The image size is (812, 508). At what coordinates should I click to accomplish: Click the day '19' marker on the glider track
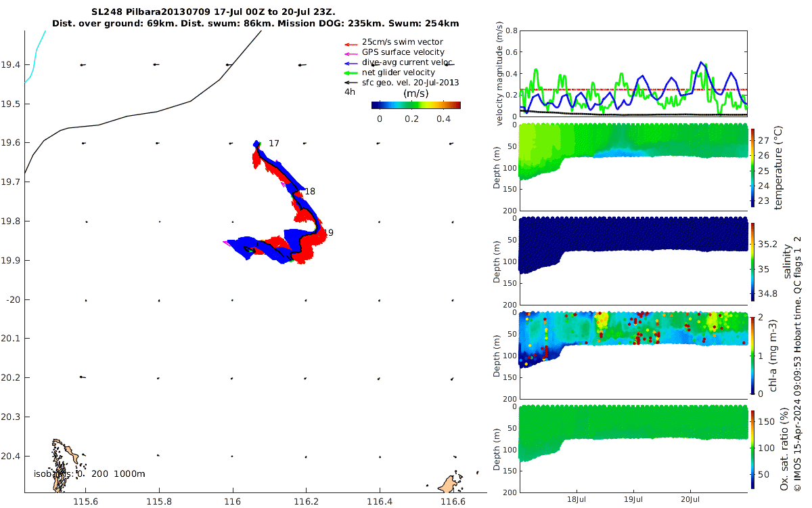(328, 232)
